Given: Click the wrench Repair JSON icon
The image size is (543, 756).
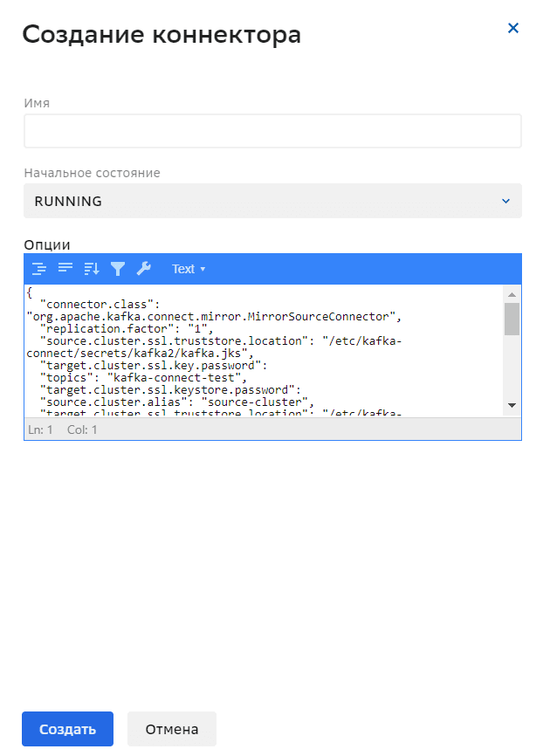Looking at the screenshot, I should coord(144,269).
